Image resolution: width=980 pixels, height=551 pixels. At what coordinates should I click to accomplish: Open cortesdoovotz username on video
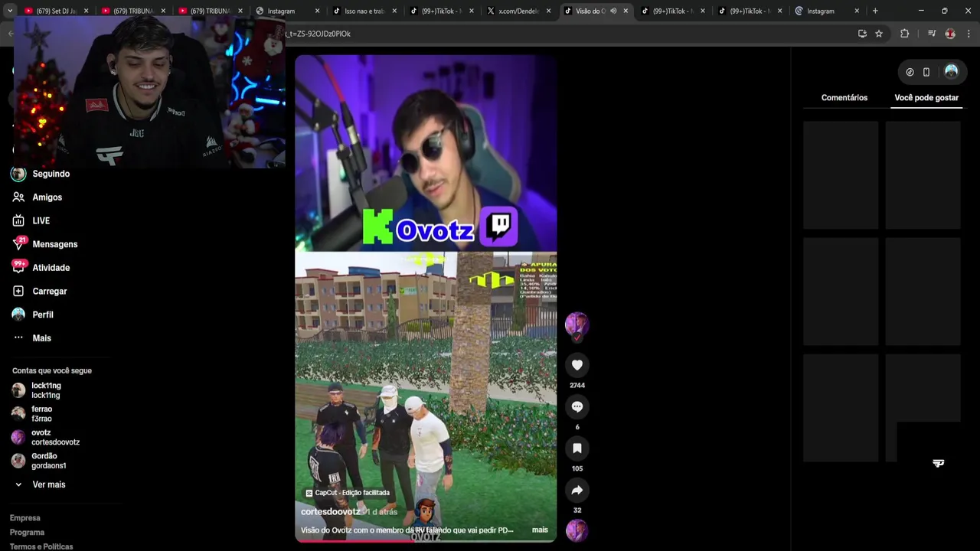point(330,511)
